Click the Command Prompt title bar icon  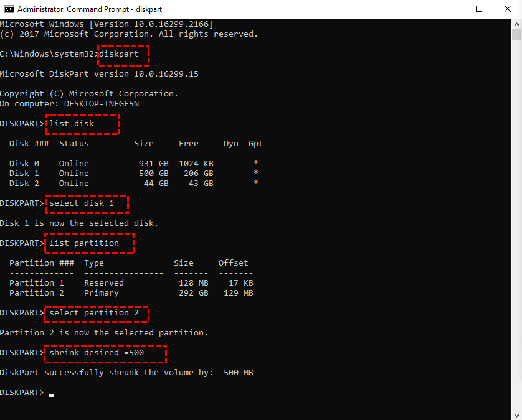pos(7,9)
